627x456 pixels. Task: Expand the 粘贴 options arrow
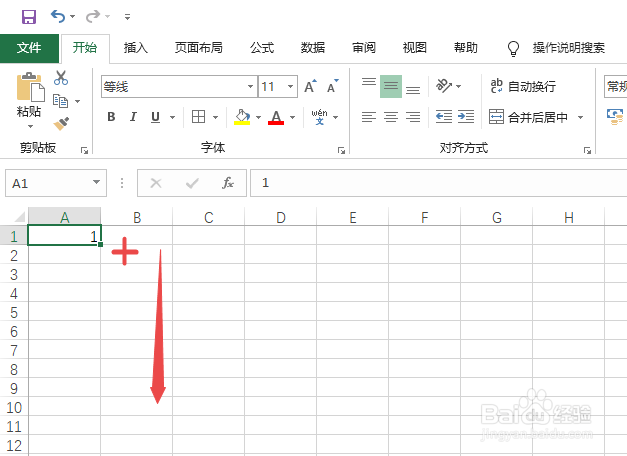click(x=30, y=126)
